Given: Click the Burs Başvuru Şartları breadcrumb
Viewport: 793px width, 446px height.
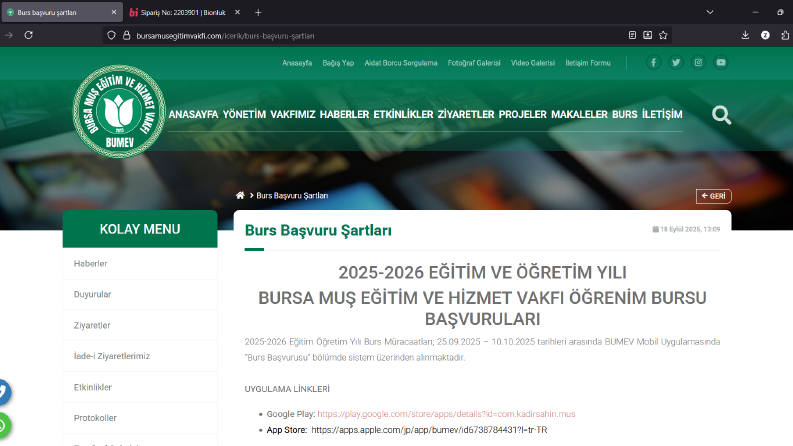Looking at the screenshot, I should (x=292, y=196).
